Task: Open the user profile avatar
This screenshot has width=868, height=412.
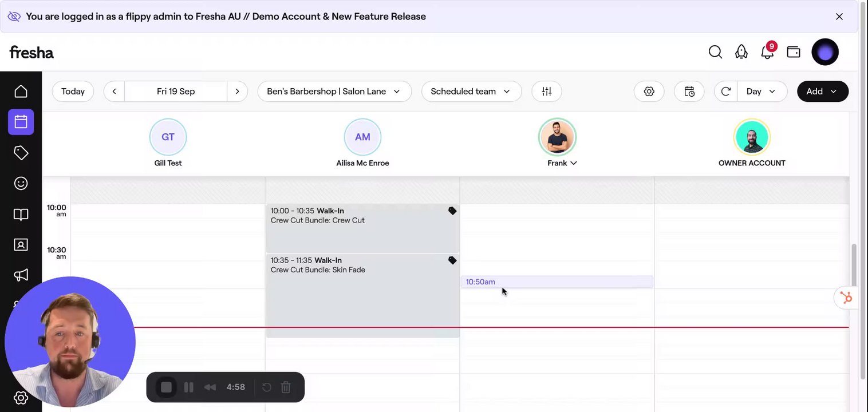Action: [x=825, y=52]
